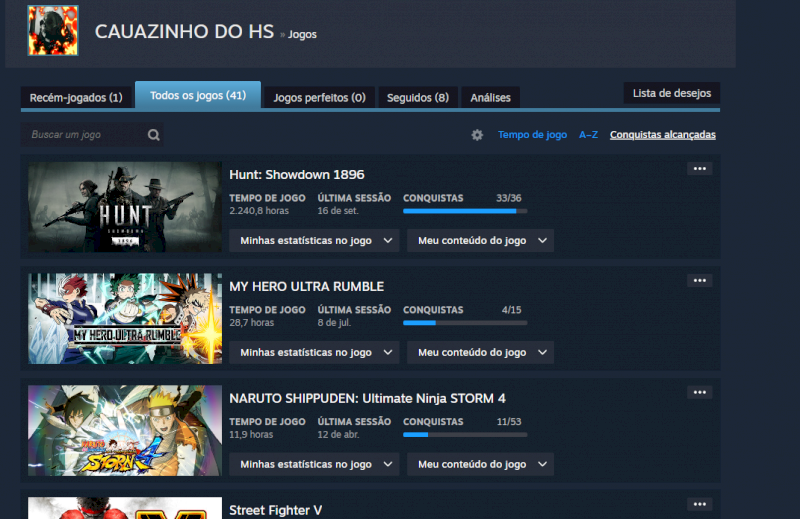The width and height of the screenshot is (800, 519).
Task: Expand Minhas estatísticas no jogo for MY HERO ULTRA RUMBLE
Action: pos(314,352)
